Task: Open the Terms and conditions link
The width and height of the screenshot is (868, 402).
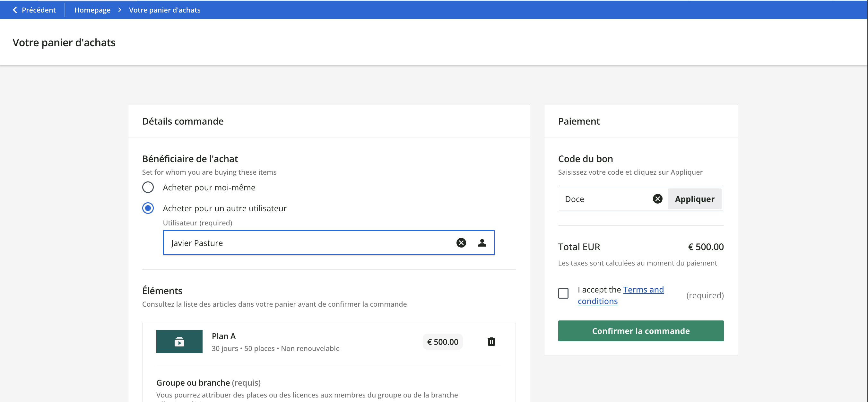Action: click(x=643, y=289)
